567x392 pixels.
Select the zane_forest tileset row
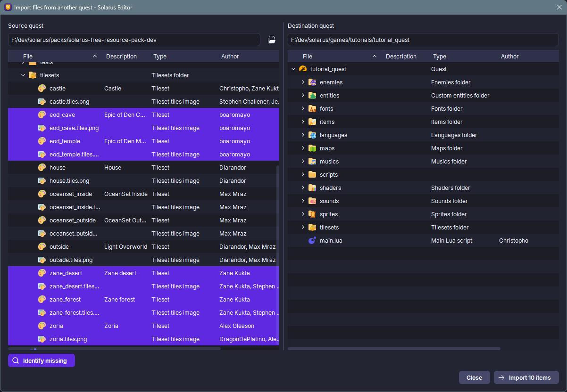tap(143, 299)
